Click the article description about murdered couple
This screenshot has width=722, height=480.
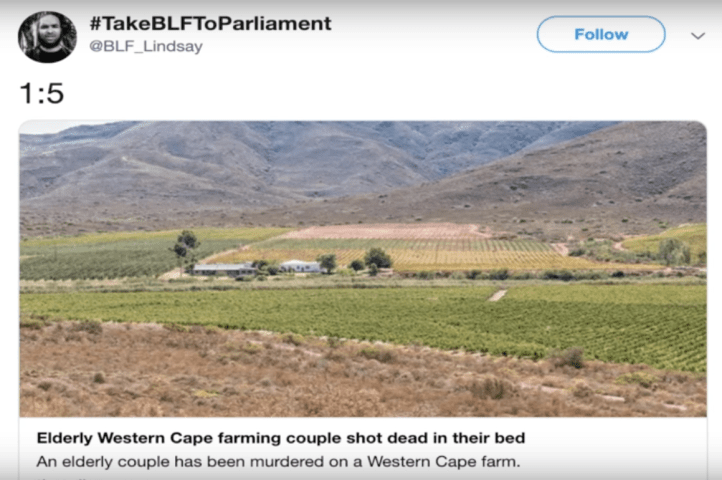pyautogui.click(x=278, y=462)
